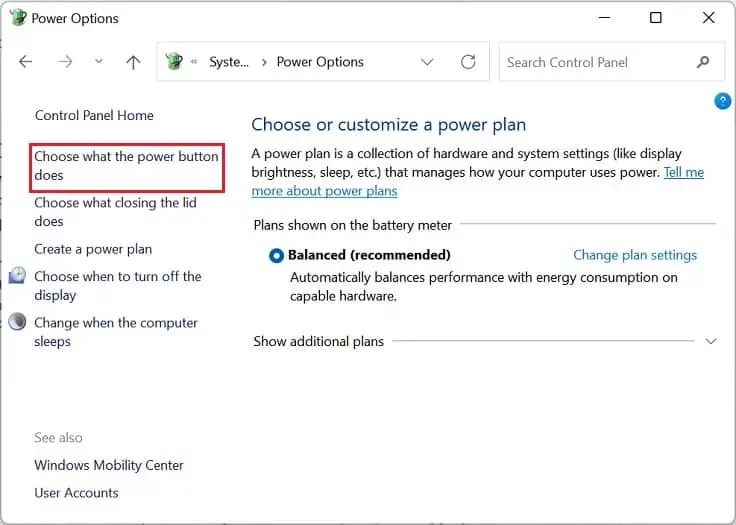Go to Control Panel Home
This screenshot has height=525, width=736.
[94, 115]
